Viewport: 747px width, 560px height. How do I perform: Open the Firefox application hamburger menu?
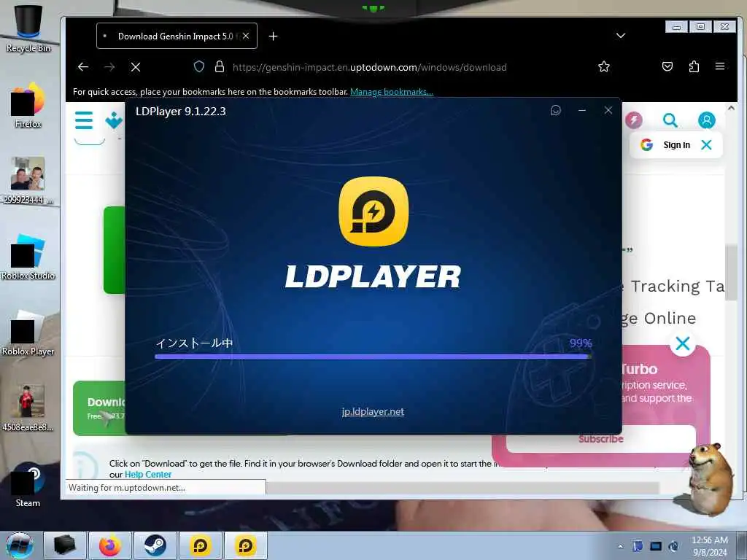point(720,66)
